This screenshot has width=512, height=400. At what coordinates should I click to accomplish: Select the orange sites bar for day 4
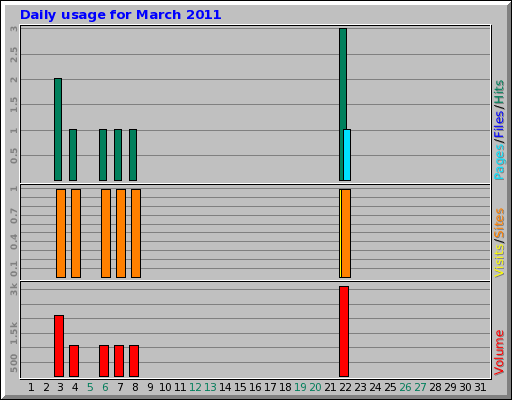pyautogui.click(x=76, y=233)
